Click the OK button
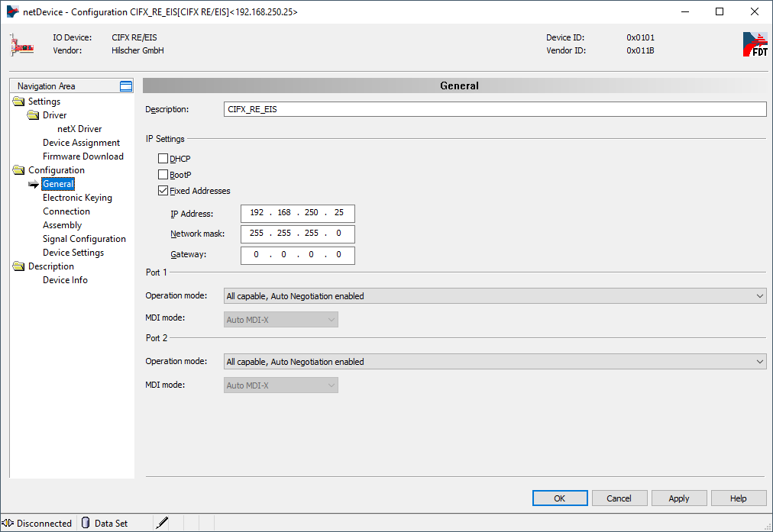The image size is (773, 532). pyautogui.click(x=559, y=498)
